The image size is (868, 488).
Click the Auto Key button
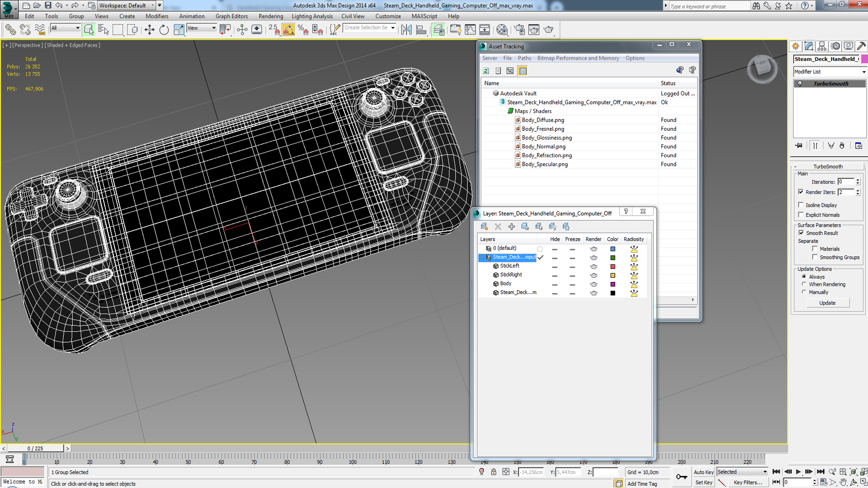703,472
